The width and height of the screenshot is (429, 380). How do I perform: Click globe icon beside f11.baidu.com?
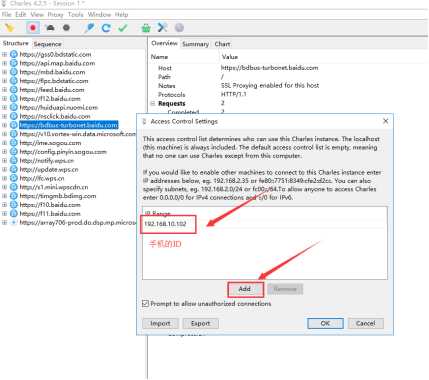click(x=14, y=214)
